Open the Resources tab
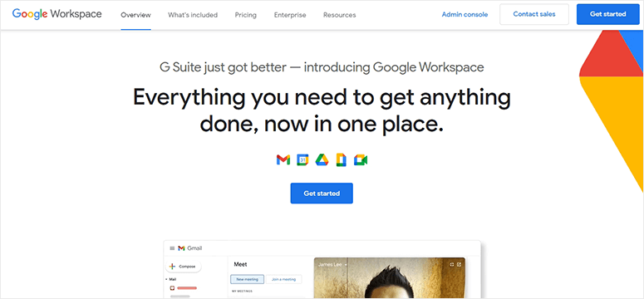 [x=340, y=15]
